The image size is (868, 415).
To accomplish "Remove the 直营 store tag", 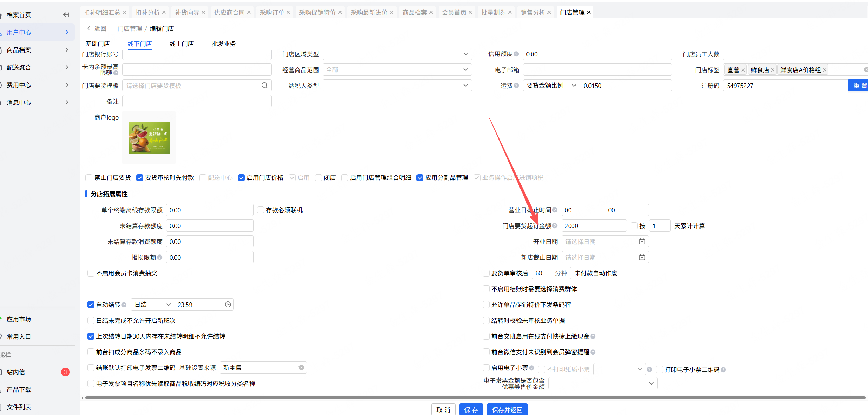I will (743, 70).
